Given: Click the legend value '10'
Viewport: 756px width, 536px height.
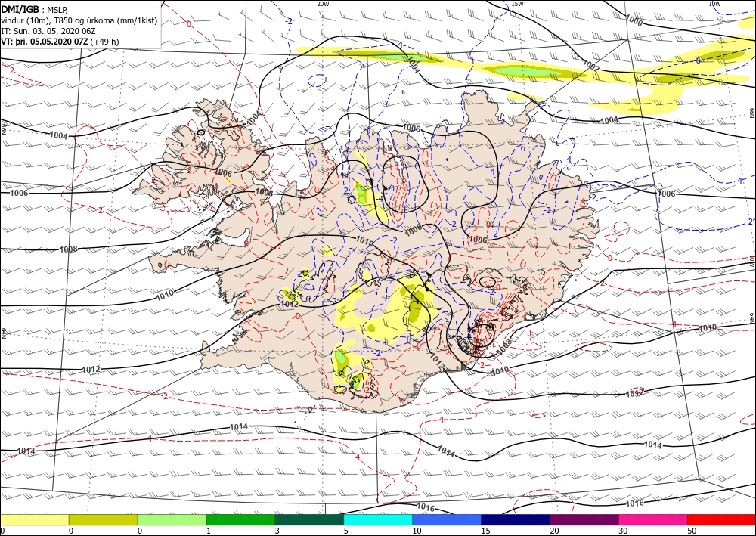Looking at the screenshot, I should [x=417, y=531].
